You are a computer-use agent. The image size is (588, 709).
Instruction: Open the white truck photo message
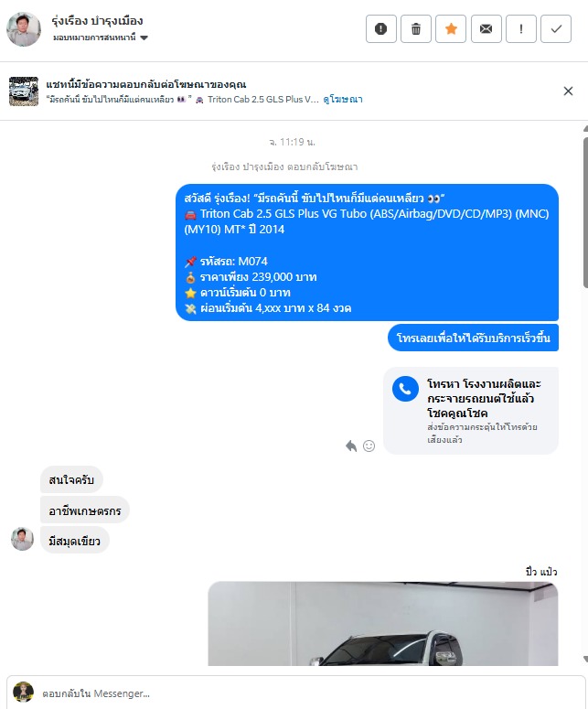pyautogui.click(x=383, y=624)
